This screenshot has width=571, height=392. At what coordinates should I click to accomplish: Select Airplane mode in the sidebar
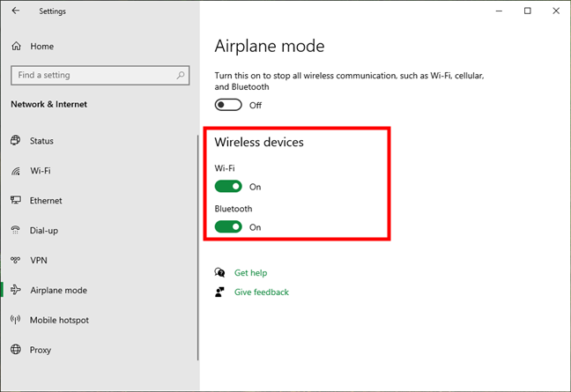tap(59, 290)
